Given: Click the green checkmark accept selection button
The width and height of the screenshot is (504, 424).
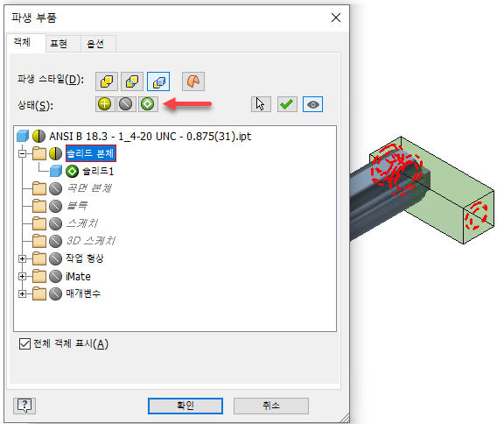Looking at the screenshot, I should (287, 104).
